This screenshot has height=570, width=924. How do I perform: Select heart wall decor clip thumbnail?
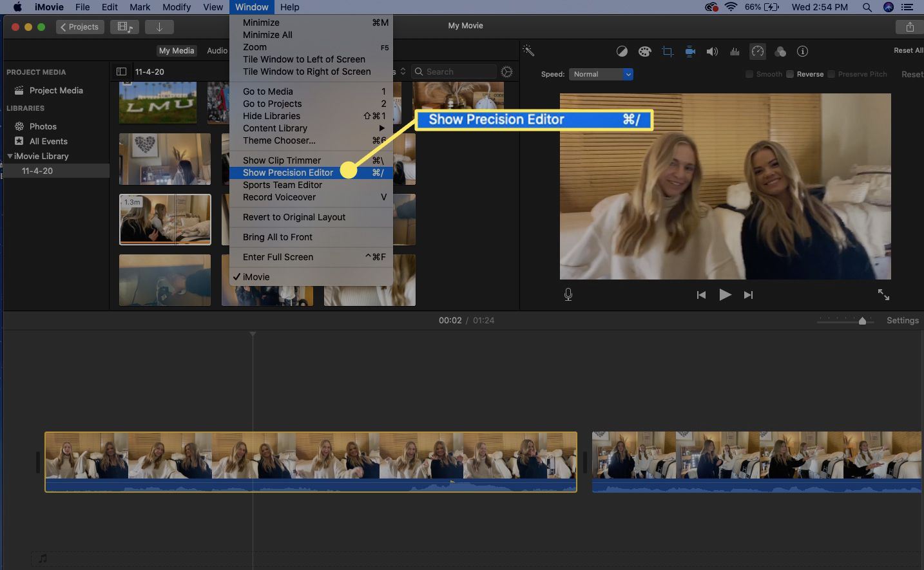(x=165, y=159)
